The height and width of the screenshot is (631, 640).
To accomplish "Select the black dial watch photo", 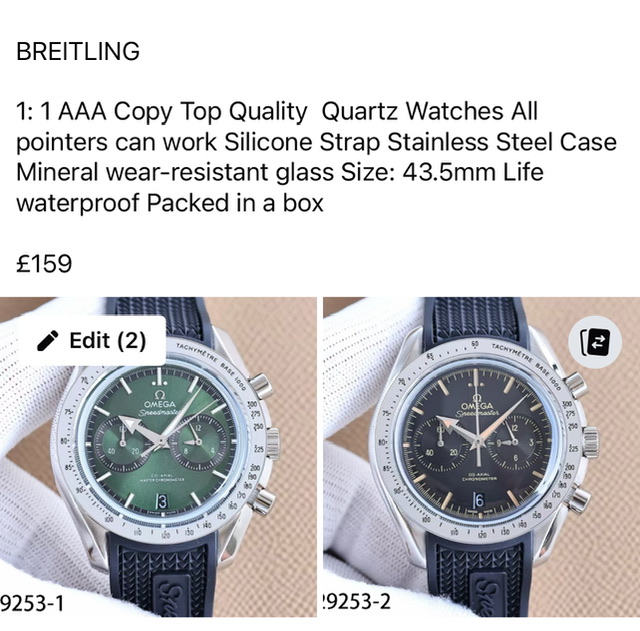I will (482, 457).
